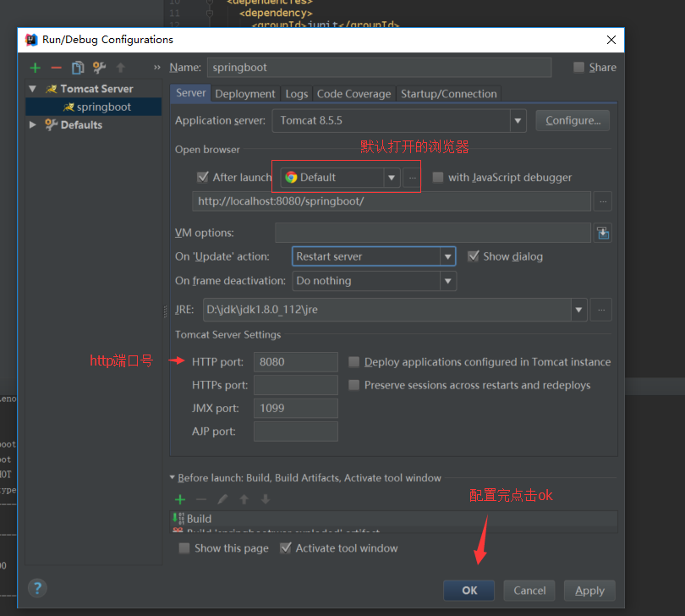Collapse the Tomcat Server tree node

32,89
